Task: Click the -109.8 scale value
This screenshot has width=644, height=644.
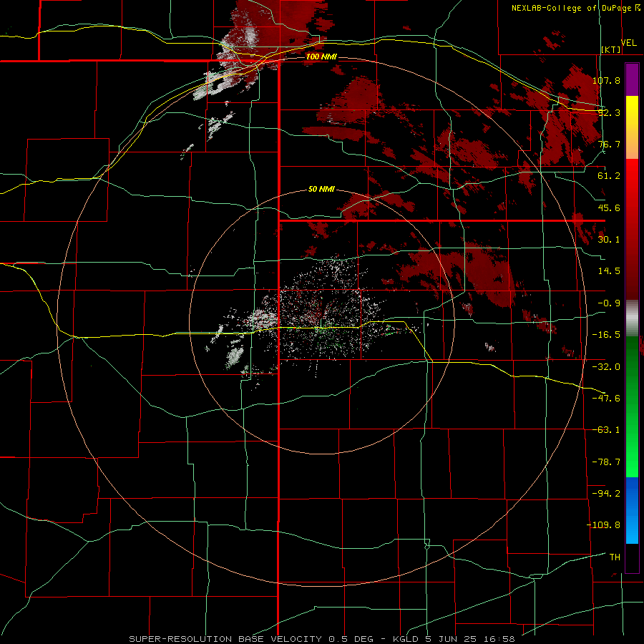Action: click(604, 525)
